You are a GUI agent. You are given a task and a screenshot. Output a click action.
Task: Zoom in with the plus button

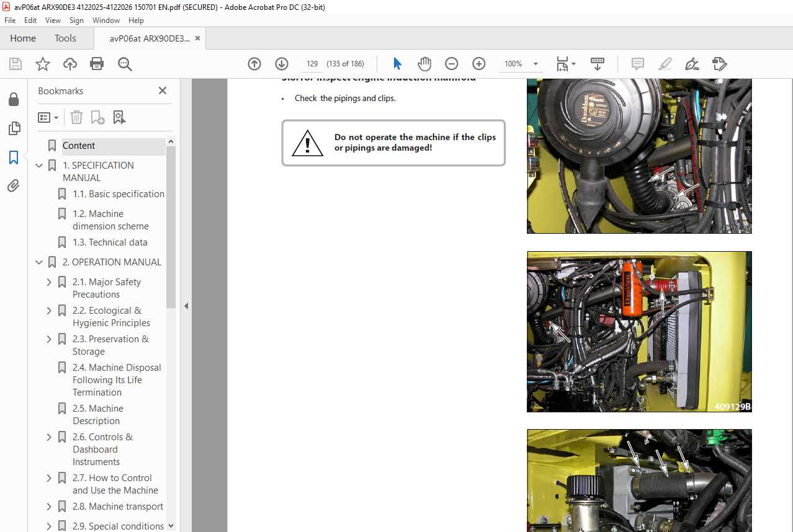click(x=479, y=64)
